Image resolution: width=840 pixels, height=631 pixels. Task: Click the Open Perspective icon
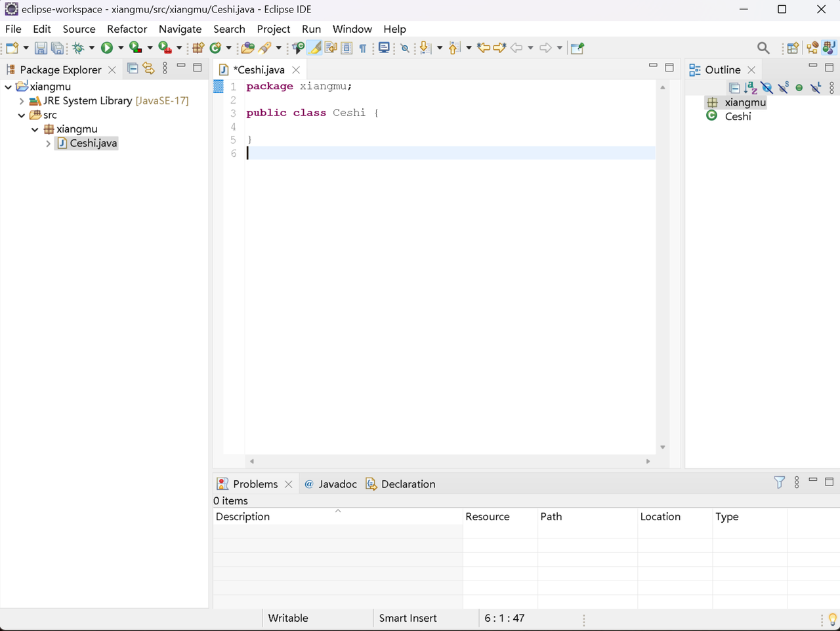pyautogui.click(x=793, y=48)
